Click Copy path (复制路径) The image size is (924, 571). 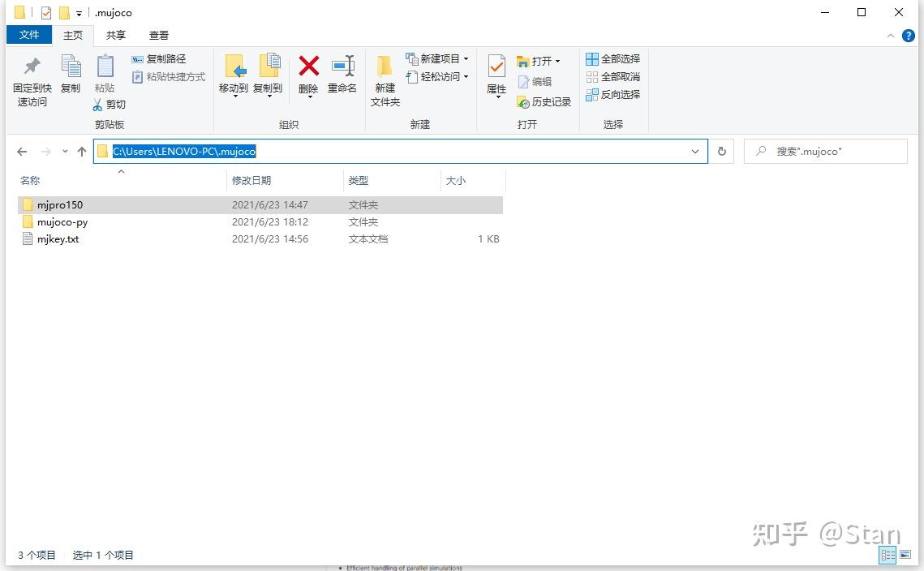158,59
